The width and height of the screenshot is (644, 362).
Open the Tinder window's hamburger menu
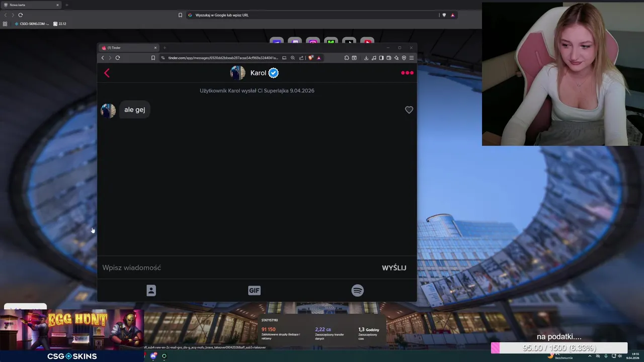[412, 58]
